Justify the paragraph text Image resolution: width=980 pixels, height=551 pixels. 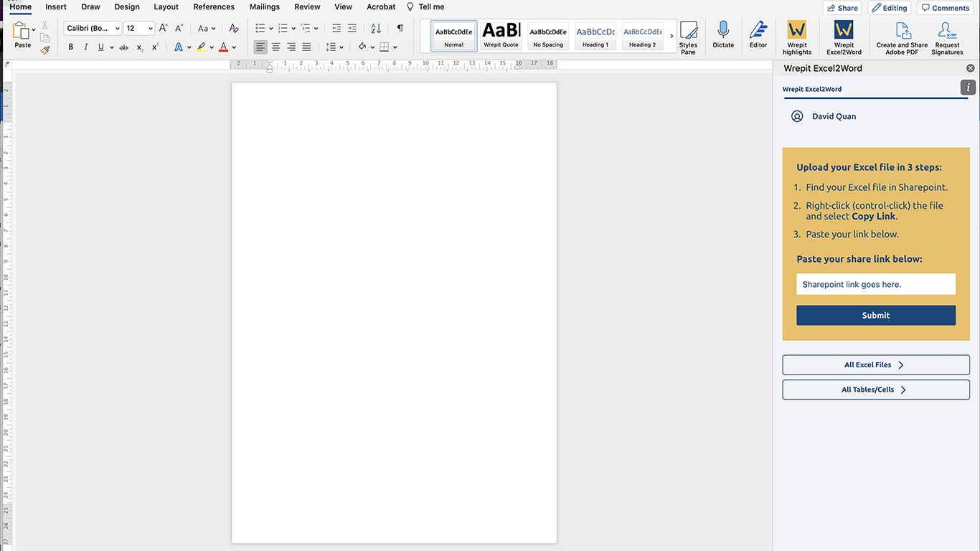[306, 47]
